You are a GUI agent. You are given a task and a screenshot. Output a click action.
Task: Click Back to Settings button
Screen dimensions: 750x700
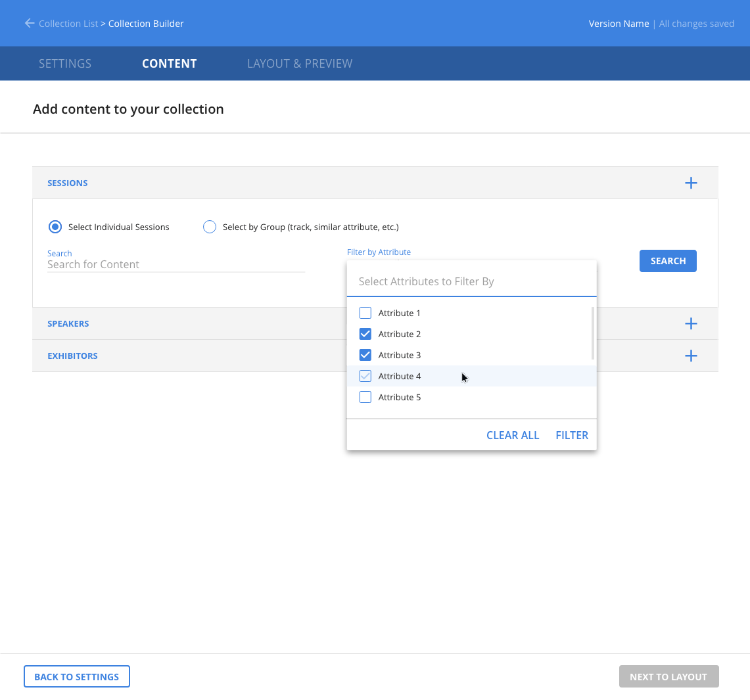click(77, 676)
